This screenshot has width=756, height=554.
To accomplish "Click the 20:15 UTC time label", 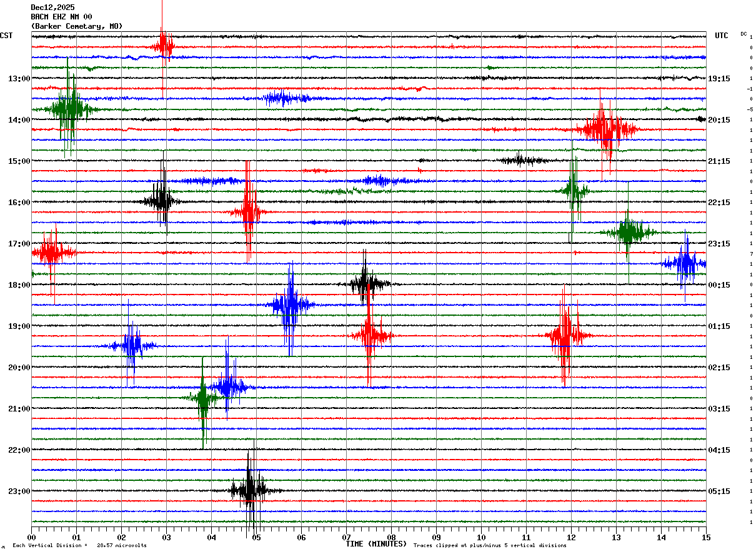I will (719, 120).
